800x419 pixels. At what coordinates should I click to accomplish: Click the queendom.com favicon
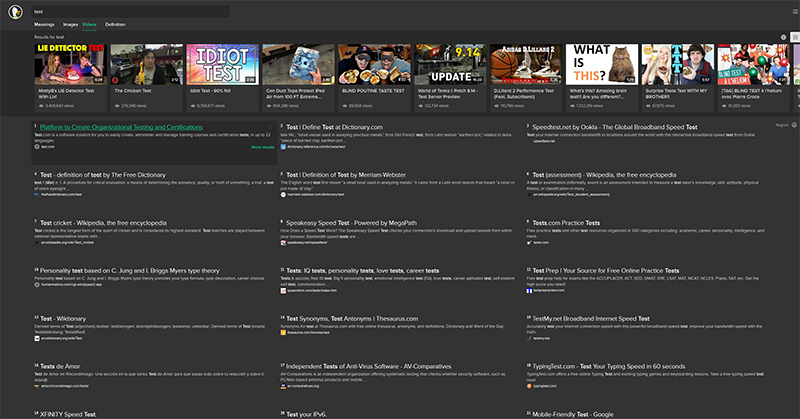click(283, 290)
